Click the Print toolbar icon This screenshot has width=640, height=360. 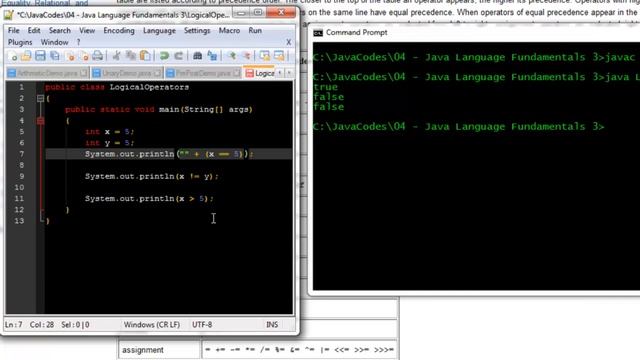coord(98,56)
